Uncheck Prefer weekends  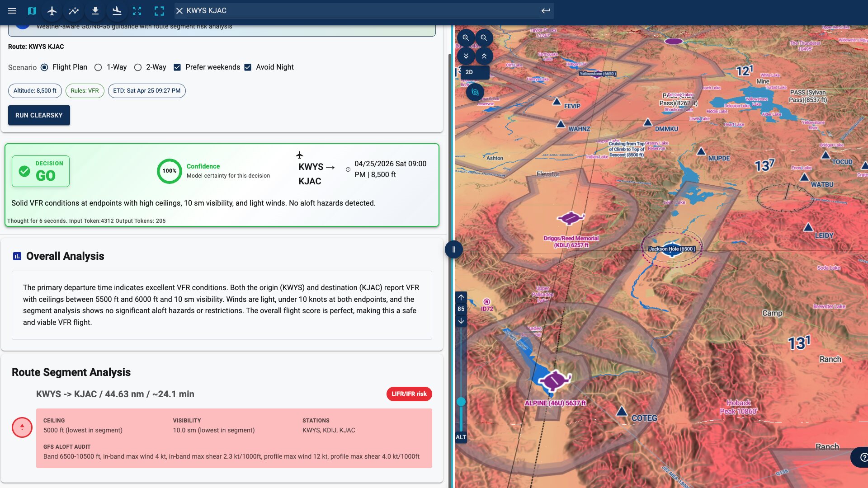(x=176, y=67)
